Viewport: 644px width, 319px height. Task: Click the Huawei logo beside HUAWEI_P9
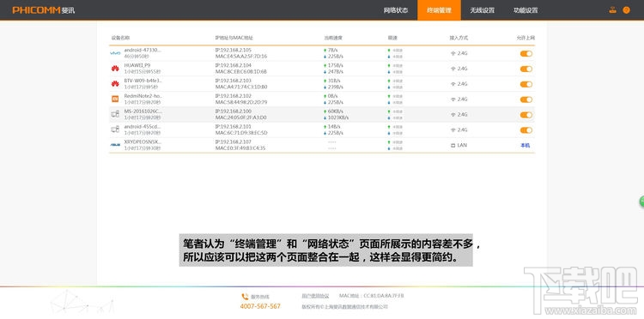115,68
